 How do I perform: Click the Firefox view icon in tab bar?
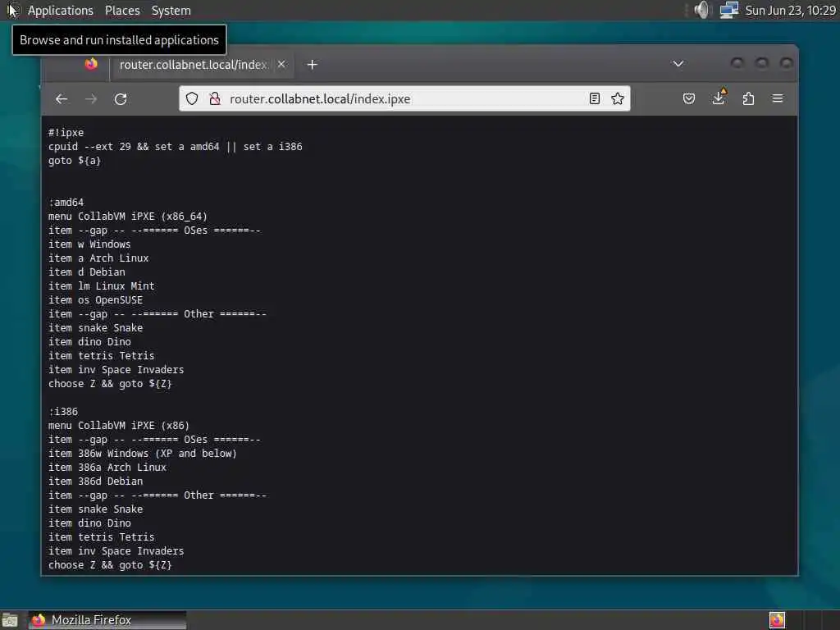[91, 64]
